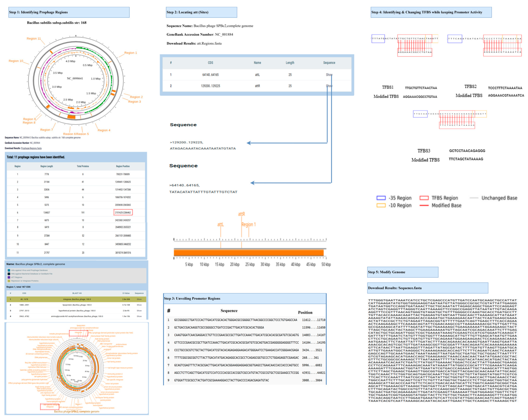Click the Prophage-Regions.fasta download link
The width and height of the screenshot is (528, 420).
point(31,148)
